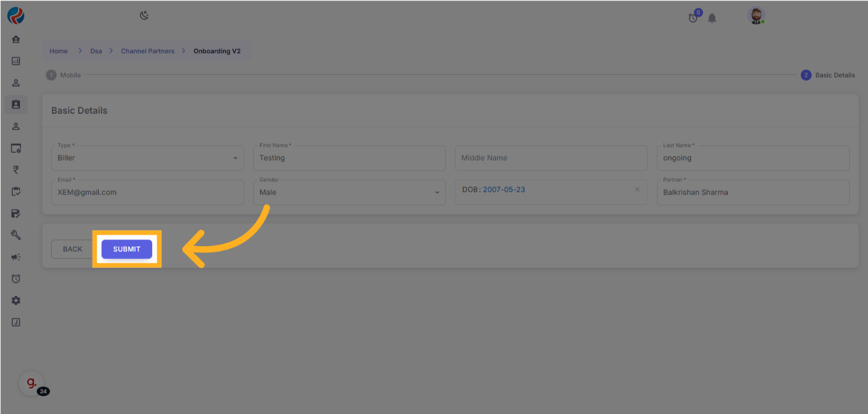The height and width of the screenshot is (414, 868).
Task: Click the Back button
Action: pyautogui.click(x=72, y=249)
